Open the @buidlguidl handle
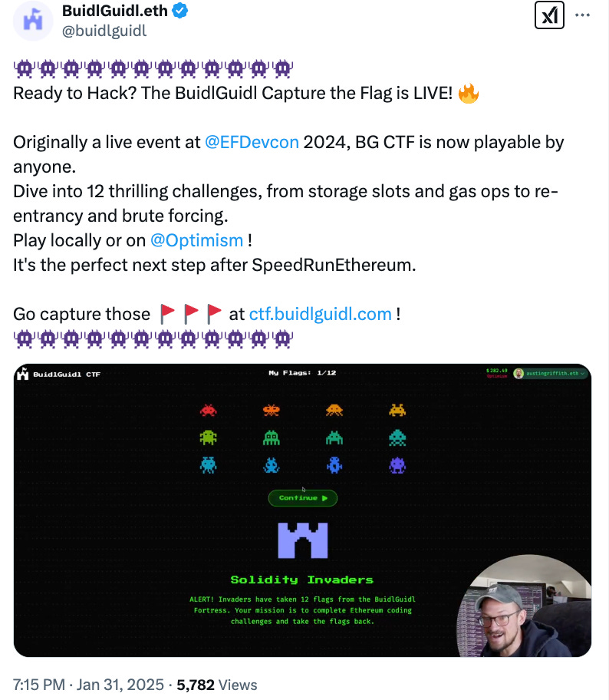The width and height of the screenshot is (609, 700). click(104, 31)
